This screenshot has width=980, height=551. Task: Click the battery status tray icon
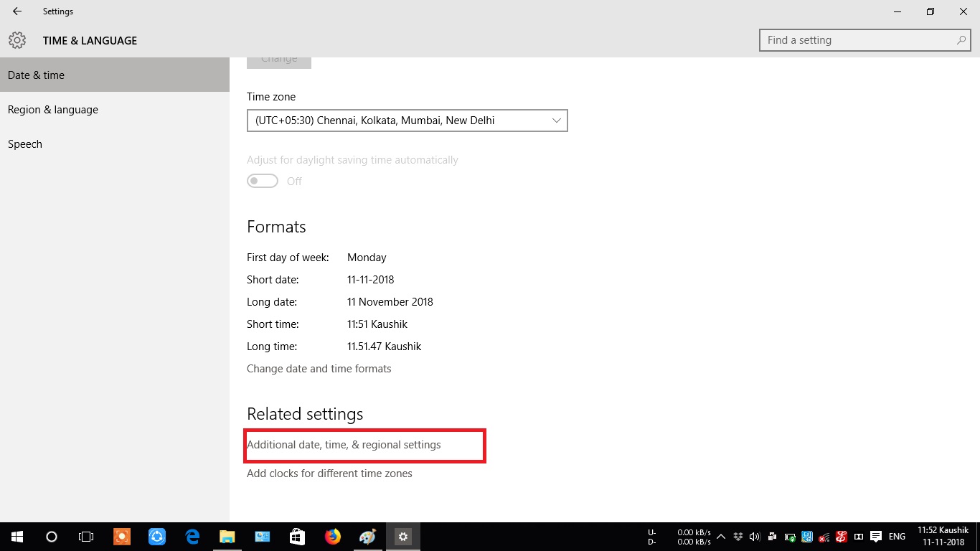(x=790, y=537)
